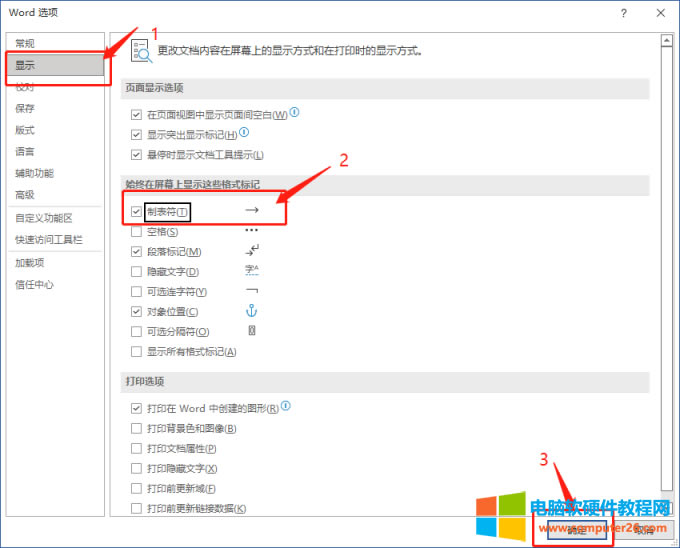
Task: Enable 打印背景色和图像 checkbox
Action: 136,429
